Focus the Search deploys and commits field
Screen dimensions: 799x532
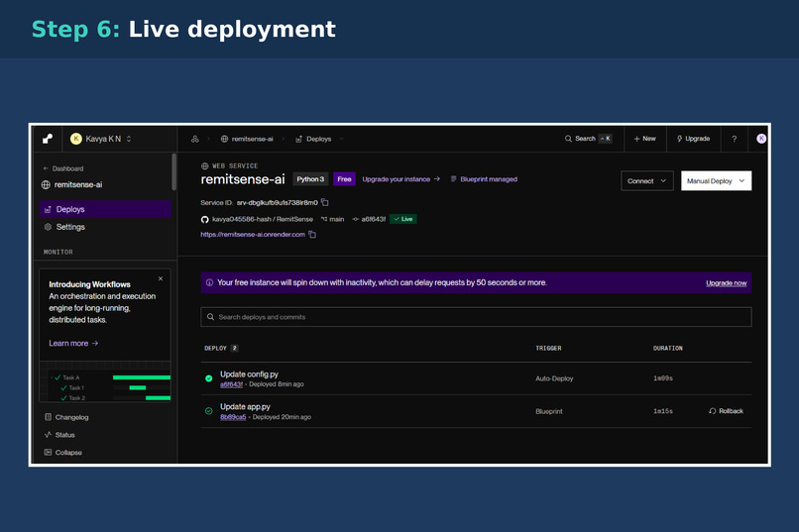476,317
